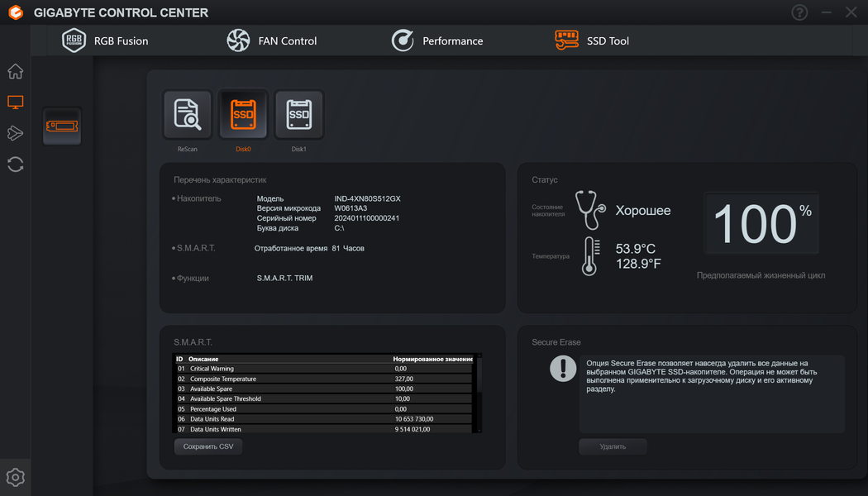Click the fan icon beside FAN Control
This screenshot has width=868, height=496.
tap(238, 41)
